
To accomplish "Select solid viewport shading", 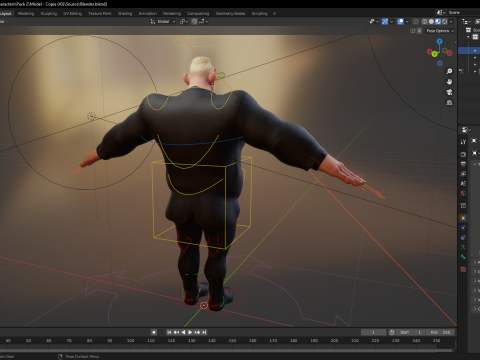I will pyautogui.click(x=431, y=21).
